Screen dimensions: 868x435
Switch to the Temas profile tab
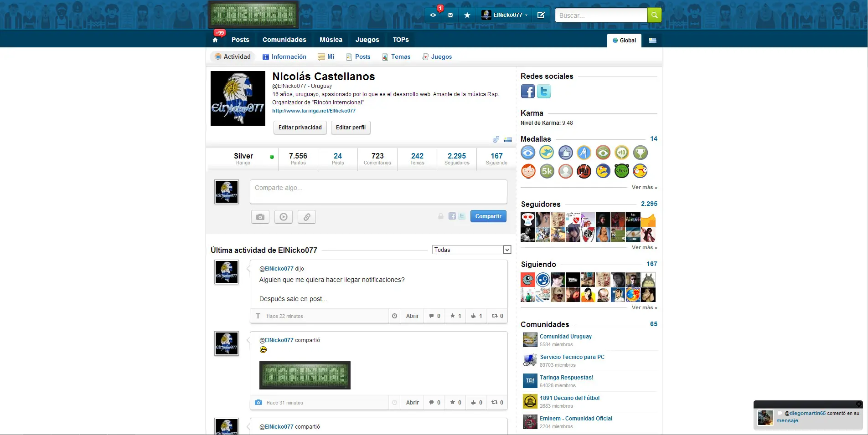click(396, 57)
